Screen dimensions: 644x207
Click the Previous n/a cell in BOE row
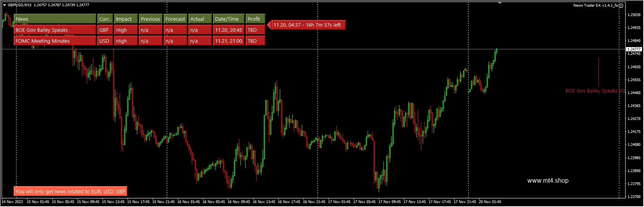[x=150, y=30]
